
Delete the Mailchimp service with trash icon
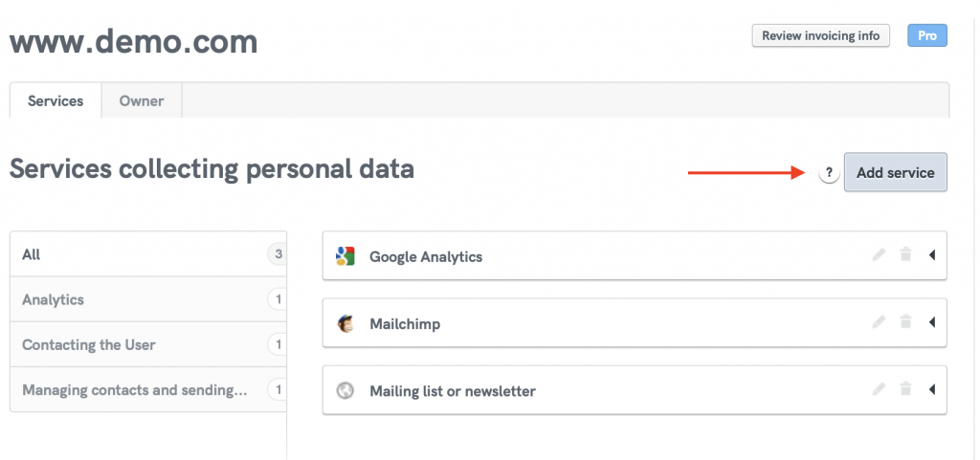pos(905,322)
